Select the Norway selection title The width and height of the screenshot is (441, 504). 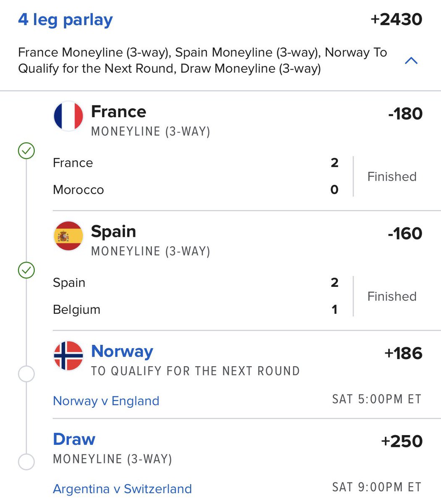[122, 352]
